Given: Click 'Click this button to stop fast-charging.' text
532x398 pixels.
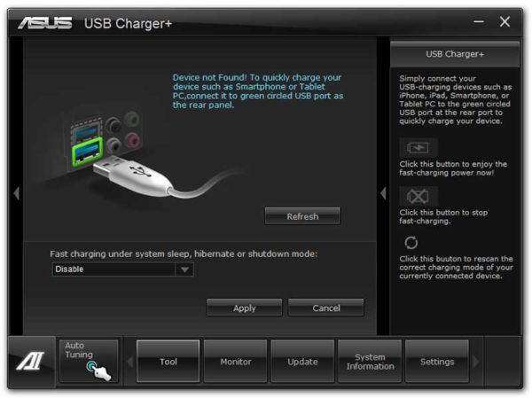Looking at the screenshot, I should (x=443, y=216).
